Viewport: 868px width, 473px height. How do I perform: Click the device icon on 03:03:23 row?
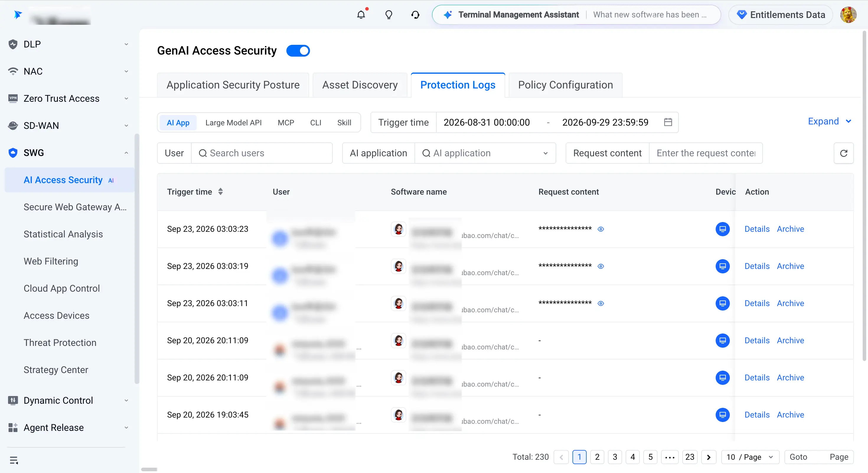tap(722, 229)
